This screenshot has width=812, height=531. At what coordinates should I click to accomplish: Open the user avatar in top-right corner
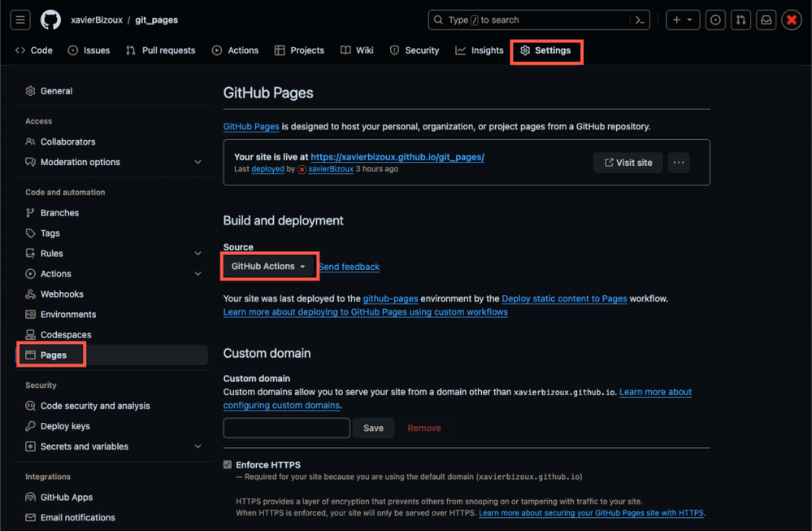792,20
